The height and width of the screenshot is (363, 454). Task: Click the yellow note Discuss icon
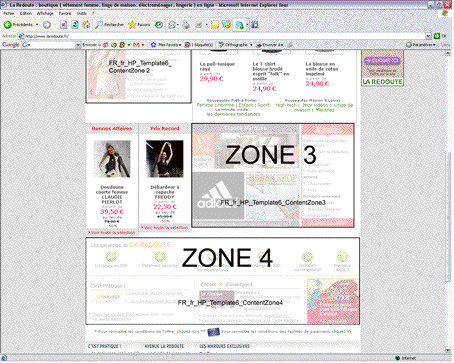215,25
